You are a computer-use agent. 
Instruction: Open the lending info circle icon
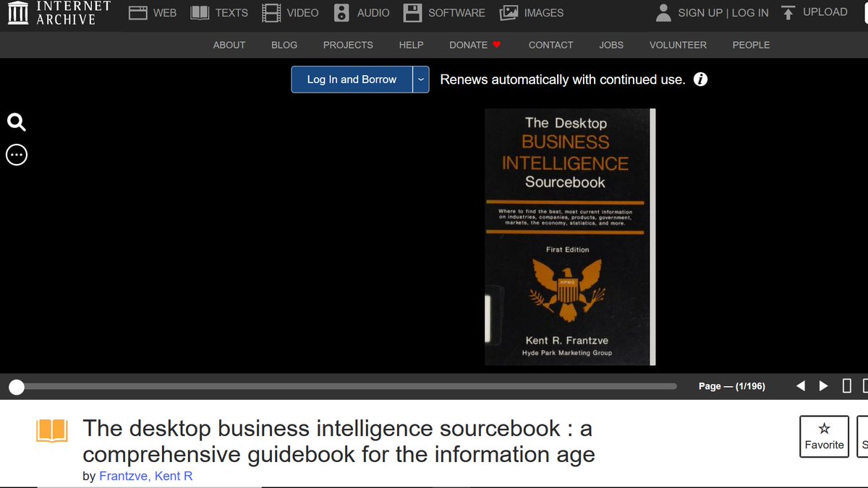pyautogui.click(x=700, y=80)
